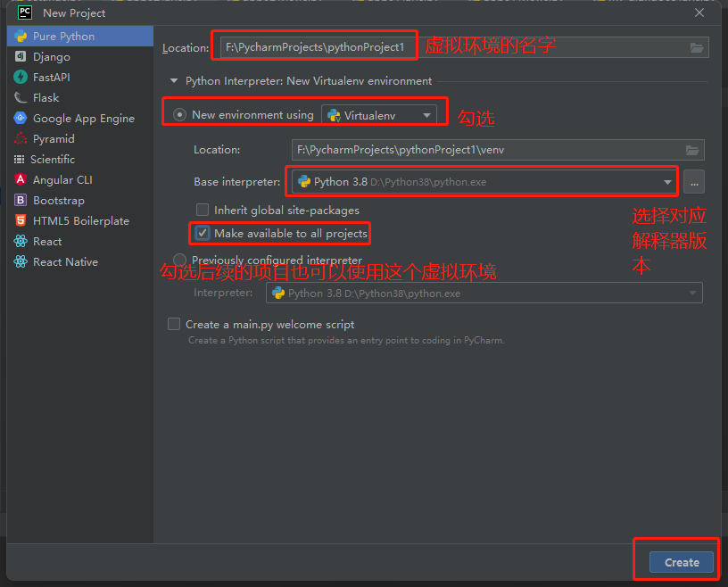Click the venv Location path field
This screenshot has height=587, width=728.
tap(498, 150)
